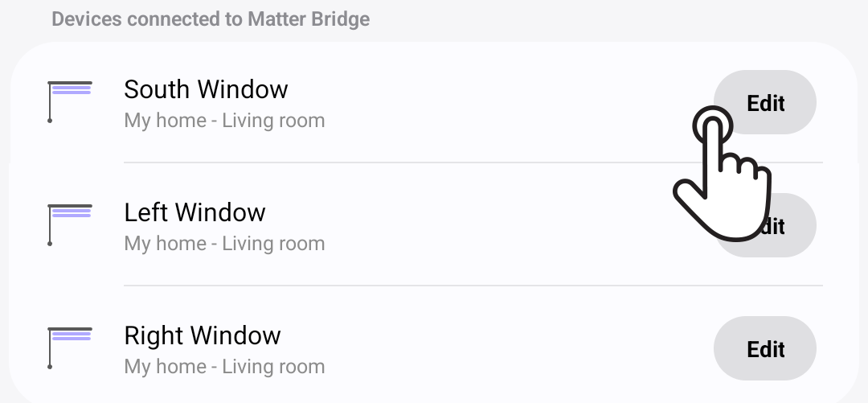Tap the Left Window blinds icon
Image resolution: width=868 pixels, height=403 pixels.
point(70,225)
